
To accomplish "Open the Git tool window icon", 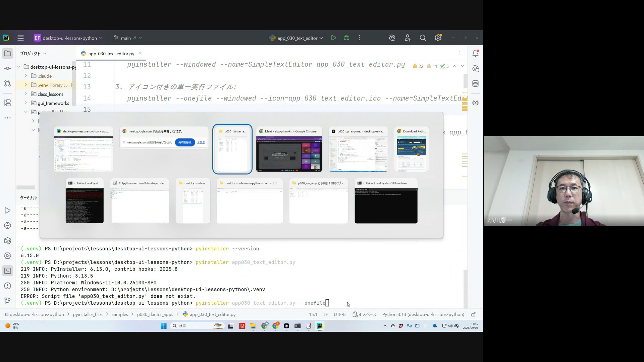I will 7,301.
